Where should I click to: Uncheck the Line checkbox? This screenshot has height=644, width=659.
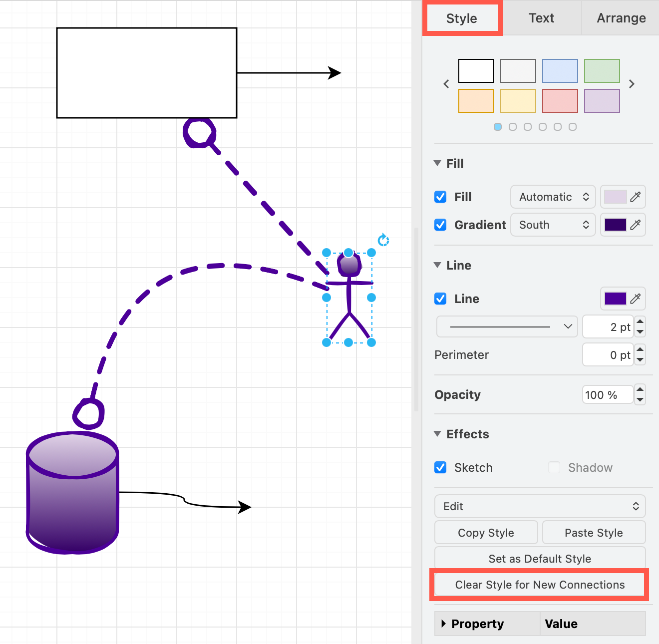pos(440,299)
